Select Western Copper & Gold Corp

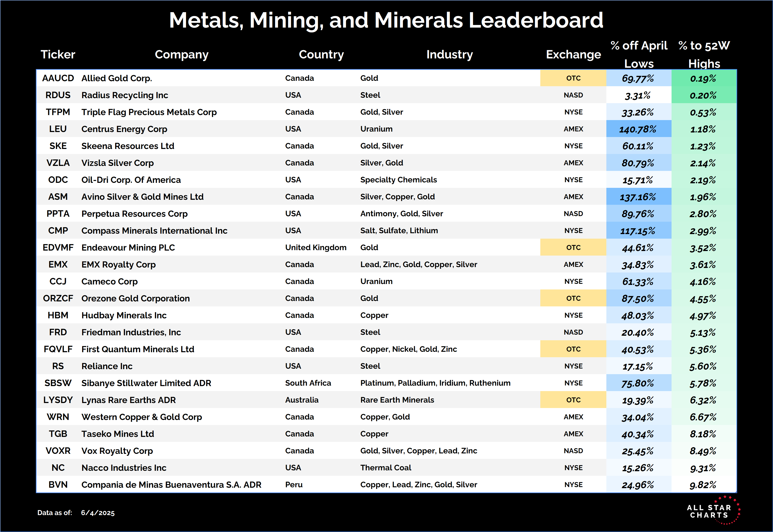click(142, 417)
